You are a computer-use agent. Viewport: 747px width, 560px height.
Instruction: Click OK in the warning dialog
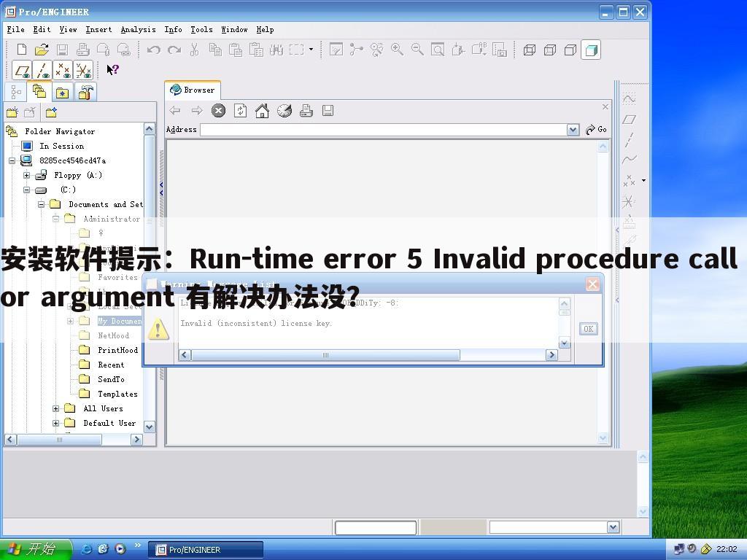(x=589, y=329)
